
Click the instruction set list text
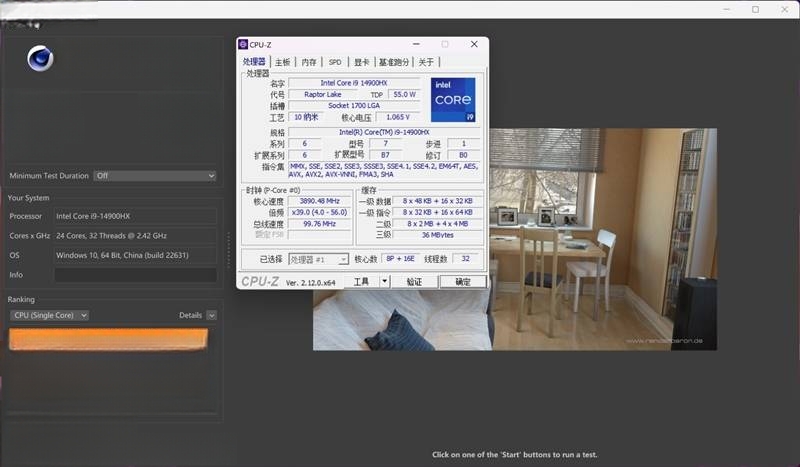[x=384, y=170]
